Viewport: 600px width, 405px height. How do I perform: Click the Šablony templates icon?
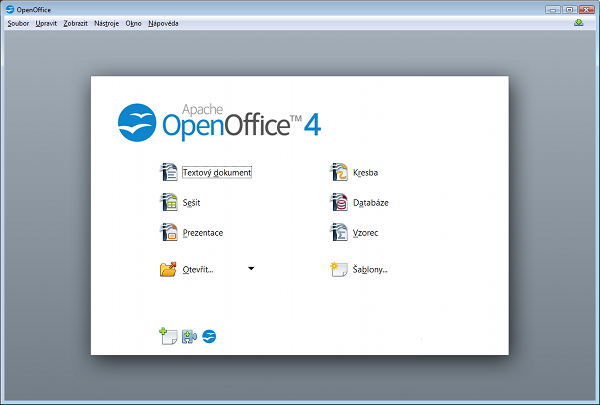point(339,269)
